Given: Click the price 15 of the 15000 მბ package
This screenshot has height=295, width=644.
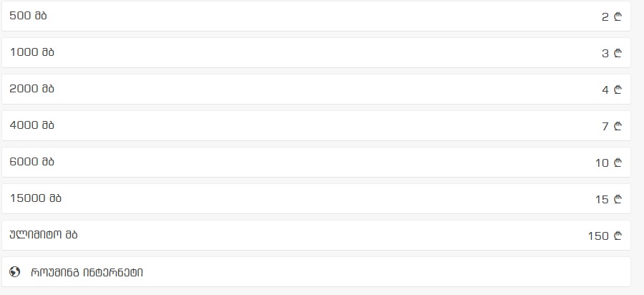Looking at the screenshot, I should tap(601, 199).
